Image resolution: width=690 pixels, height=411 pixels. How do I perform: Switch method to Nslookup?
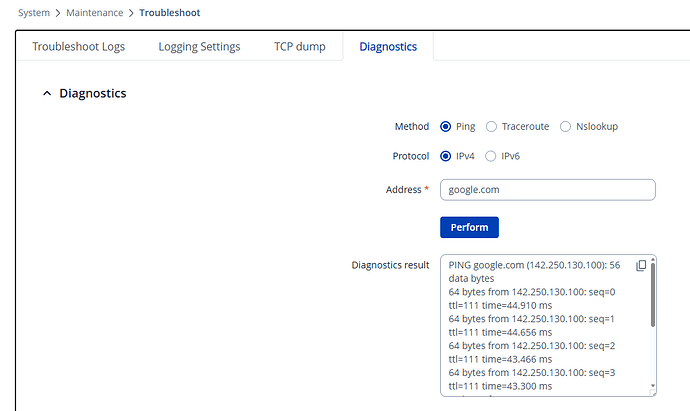pos(566,127)
